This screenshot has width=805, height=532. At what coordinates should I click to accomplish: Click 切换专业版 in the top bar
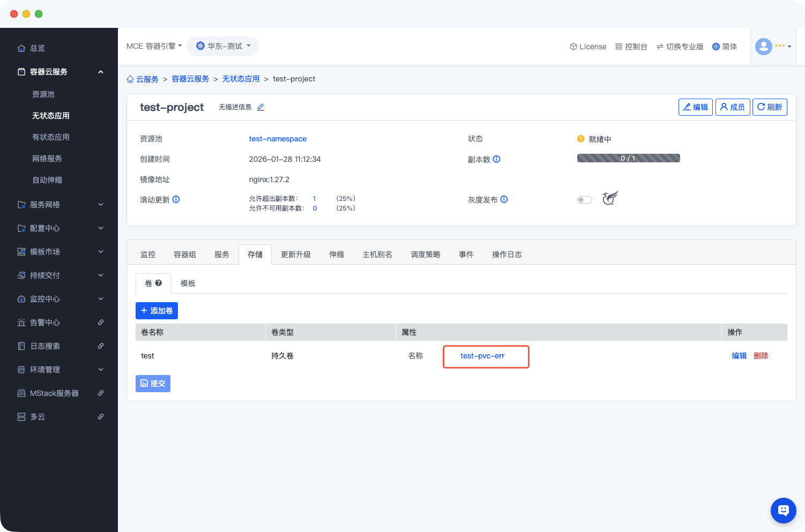click(680, 47)
